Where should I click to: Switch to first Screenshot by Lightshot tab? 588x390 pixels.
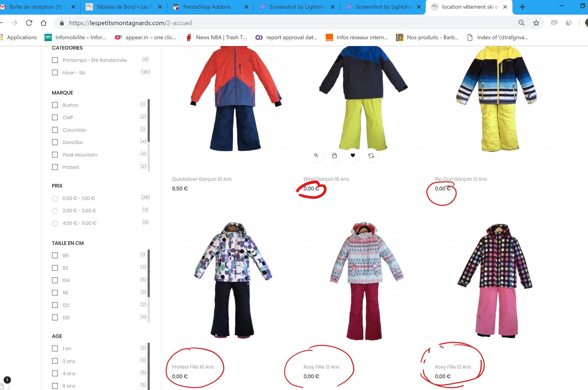pos(296,7)
